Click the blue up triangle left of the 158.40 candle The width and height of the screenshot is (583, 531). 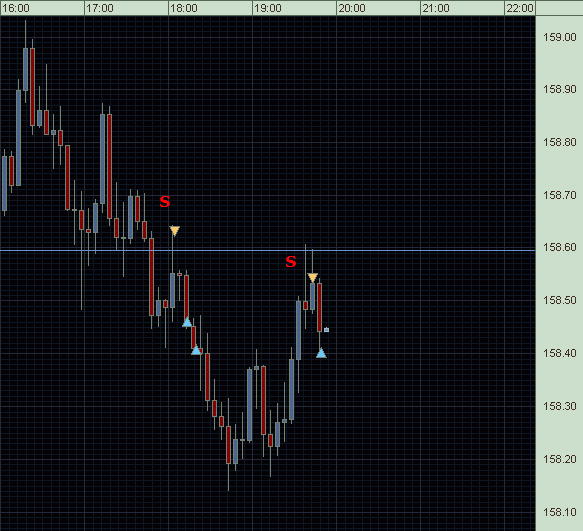click(x=196, y=350)
